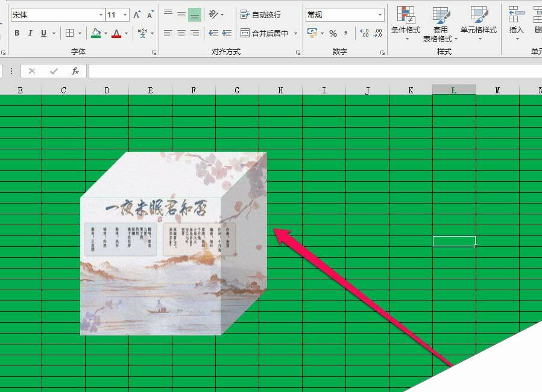
Task: Select column K header
Action: pyautogui.click(x=411, y=90)
